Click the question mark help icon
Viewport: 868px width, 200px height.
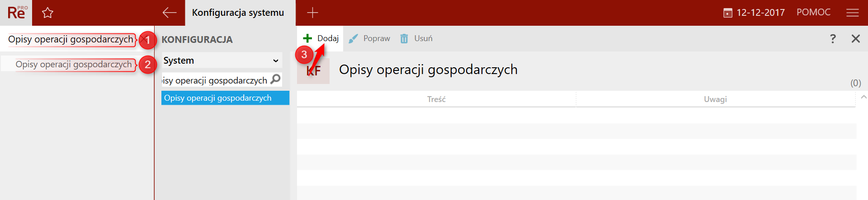point(833,38)
